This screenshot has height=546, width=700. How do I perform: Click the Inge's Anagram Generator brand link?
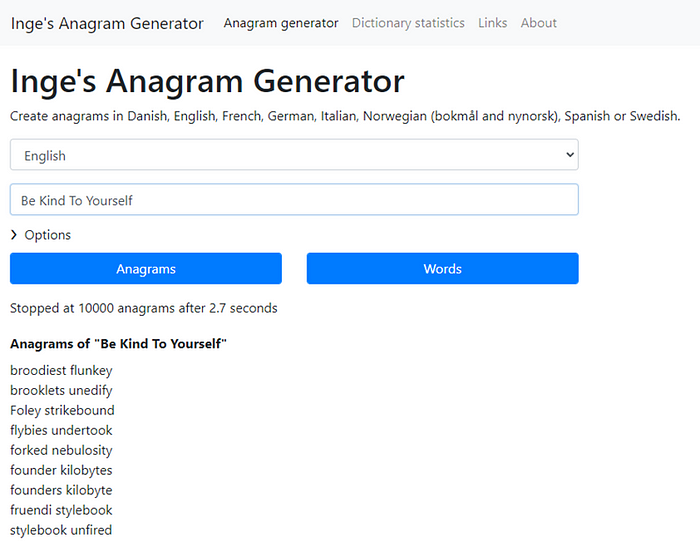(x=107, y=23)
